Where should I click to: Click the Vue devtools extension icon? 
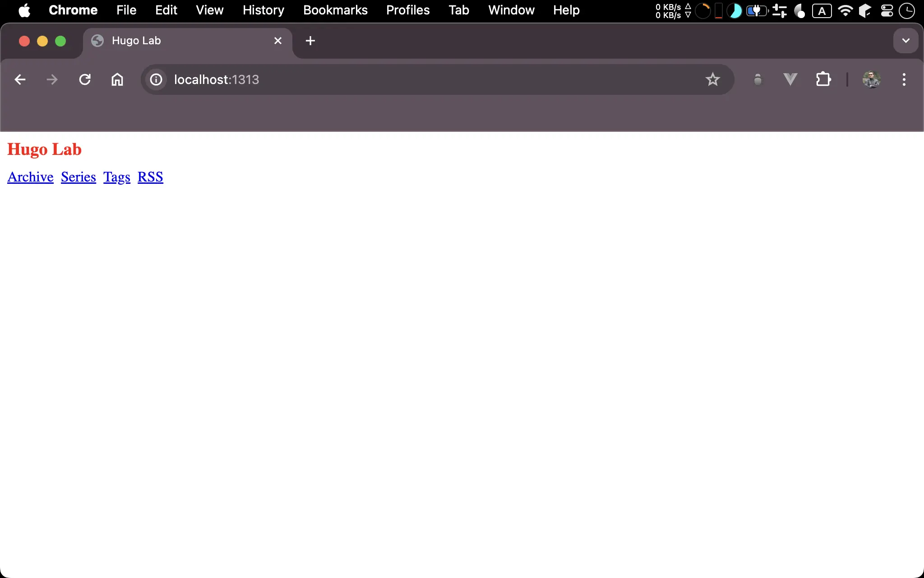pos(790,80)
